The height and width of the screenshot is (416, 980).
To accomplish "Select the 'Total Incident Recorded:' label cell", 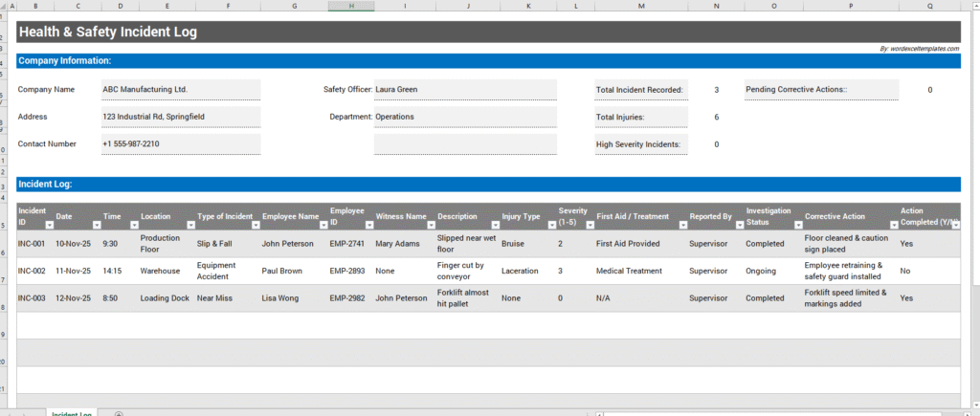I will (641, 90).
